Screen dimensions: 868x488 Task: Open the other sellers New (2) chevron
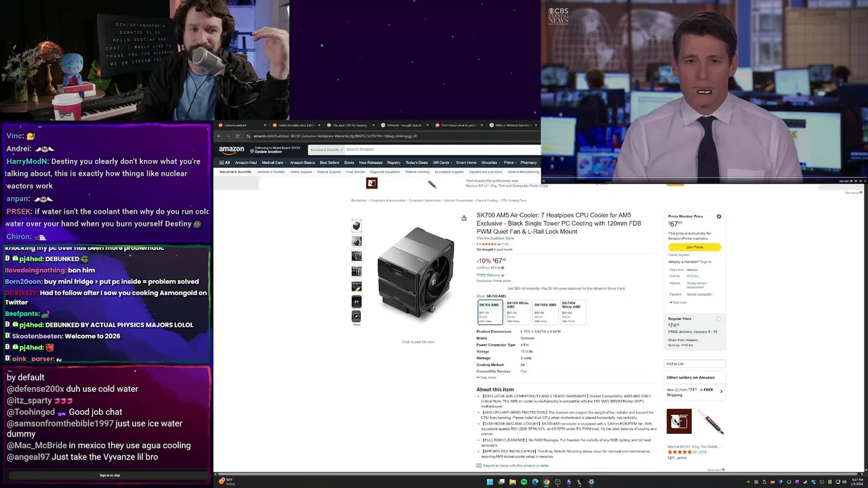click(721, 391)
